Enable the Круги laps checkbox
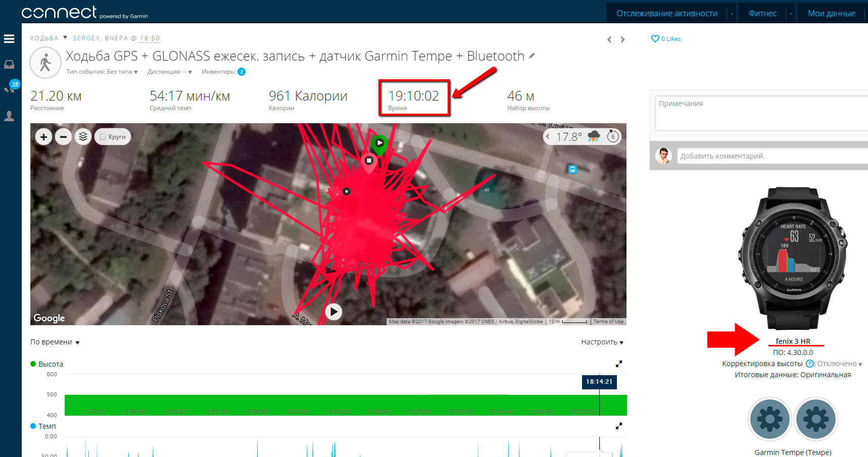 coord(103,137)
